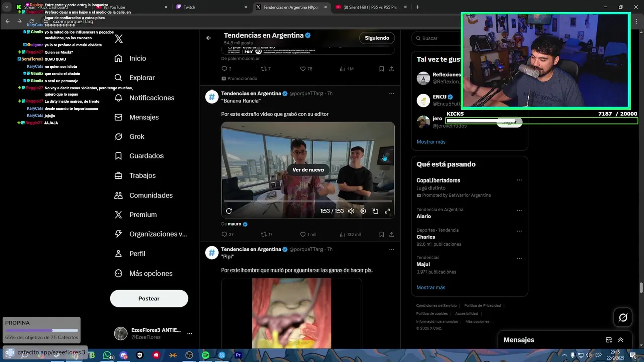Viewport: 644px width, 362px height.
Task: Open Explorar in the sidebar
Action: [x=134, y=78]
